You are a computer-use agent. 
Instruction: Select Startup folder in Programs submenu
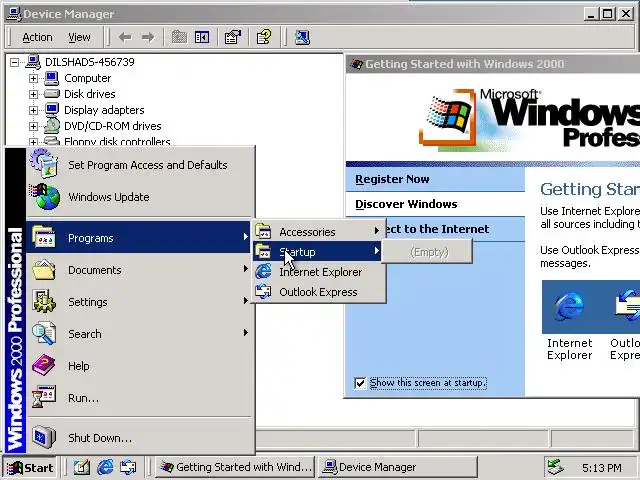(x=318, y=251)
